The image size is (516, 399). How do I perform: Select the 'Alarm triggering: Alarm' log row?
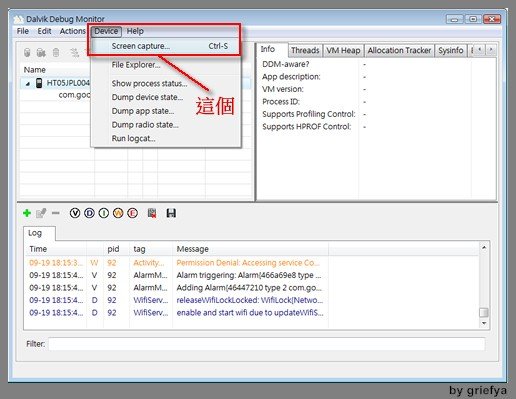[252, 275]
